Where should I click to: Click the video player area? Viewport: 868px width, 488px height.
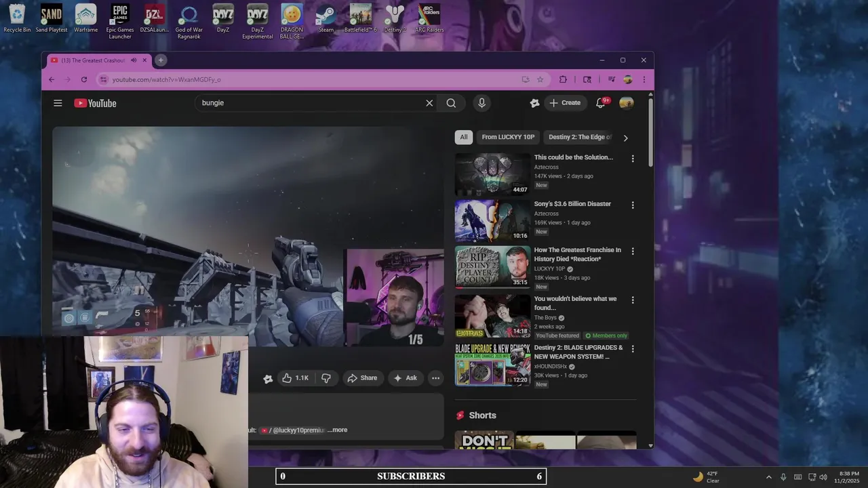coord(248,236)
